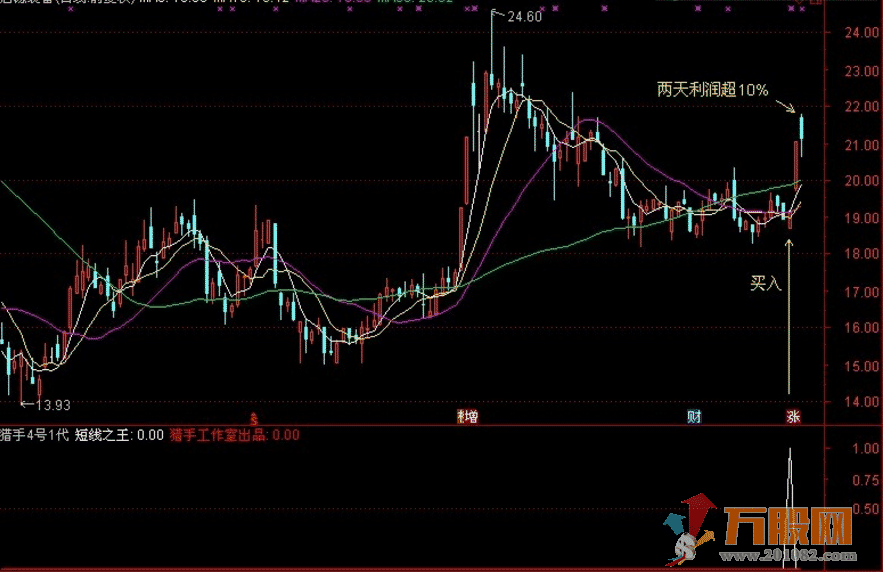The image size is (883, 572).
Task: Click the 15.00 price axis label
Action: pos(861,367)
